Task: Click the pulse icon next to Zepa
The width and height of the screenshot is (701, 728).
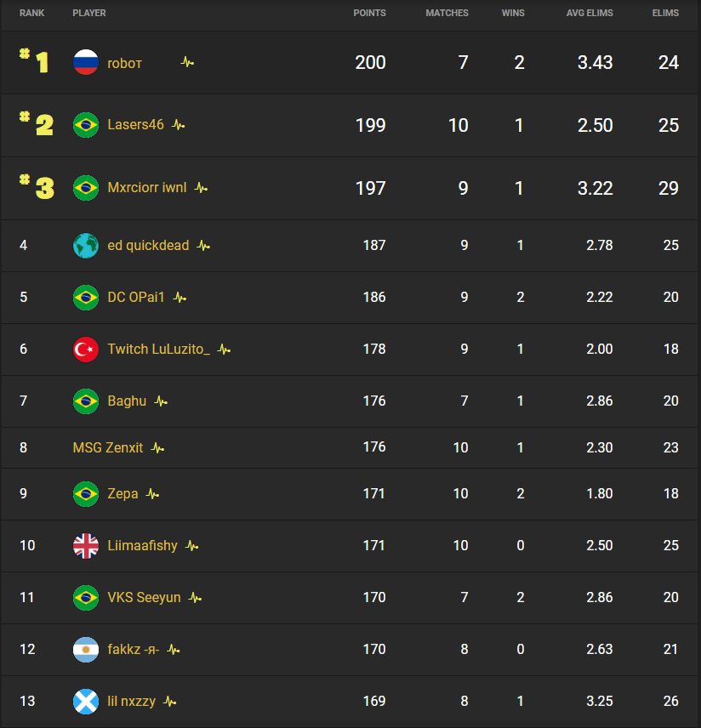Action: (151, 493)
